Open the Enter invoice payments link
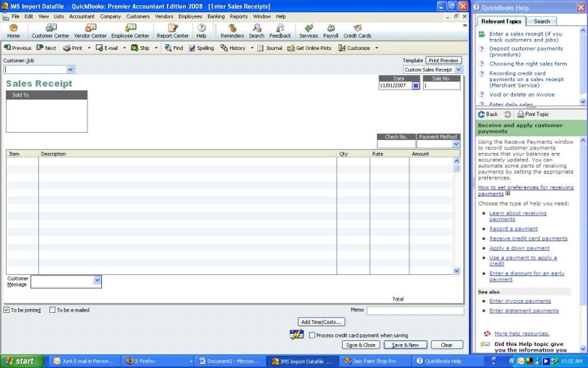The height and width of the screenshot is (368, 588). click(520, 301)
